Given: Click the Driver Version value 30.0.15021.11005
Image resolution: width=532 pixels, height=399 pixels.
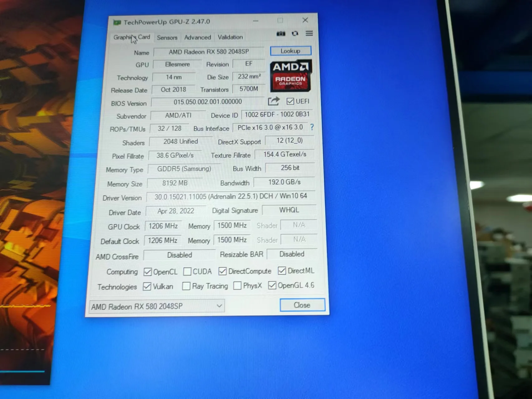Looking at the screenshot, I should 231,196.
